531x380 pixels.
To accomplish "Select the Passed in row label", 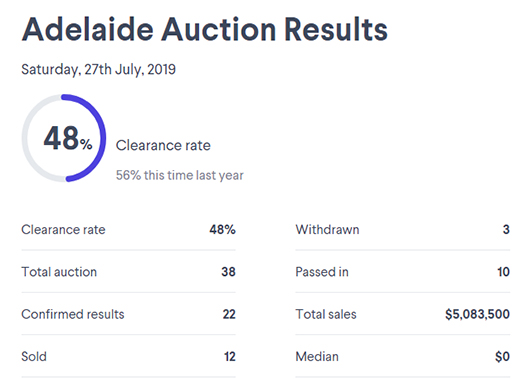I will (322, 272).
